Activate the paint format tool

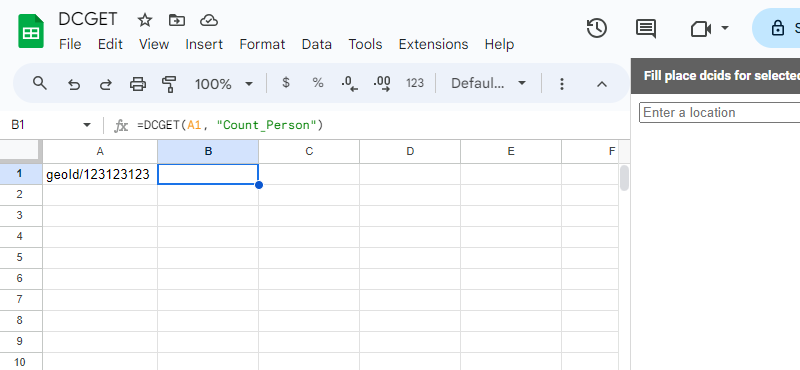coord(169,84)
